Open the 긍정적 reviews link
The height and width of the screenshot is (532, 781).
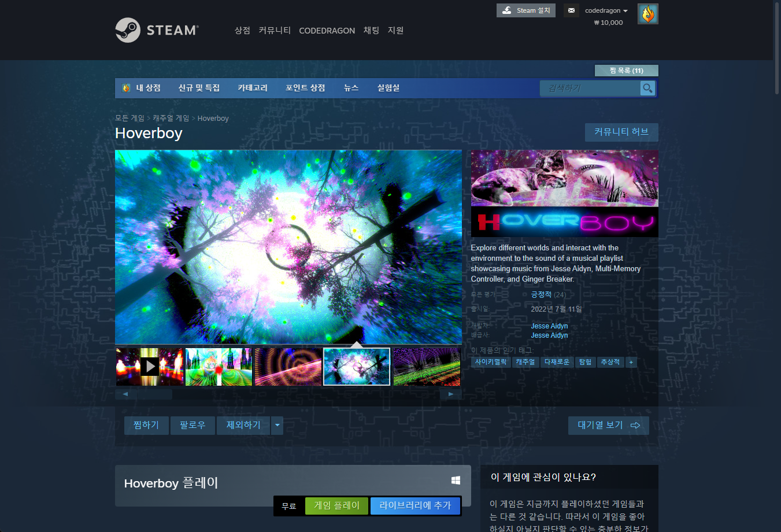point(541,294)
